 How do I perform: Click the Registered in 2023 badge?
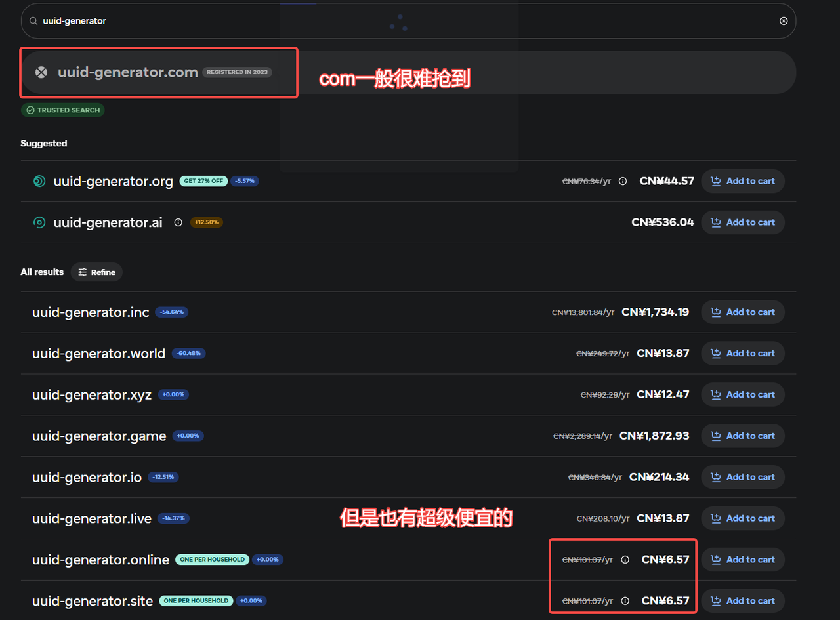[237, 72]
